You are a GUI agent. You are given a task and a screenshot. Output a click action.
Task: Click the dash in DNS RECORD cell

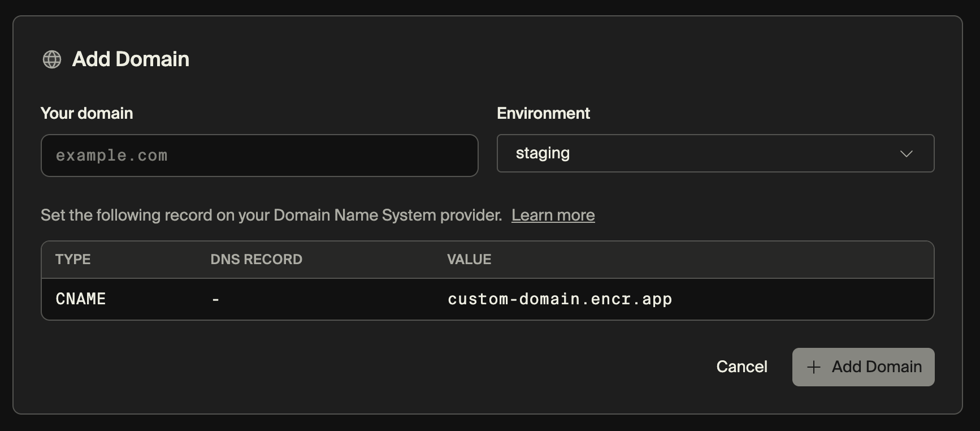[x=215, y=299]
